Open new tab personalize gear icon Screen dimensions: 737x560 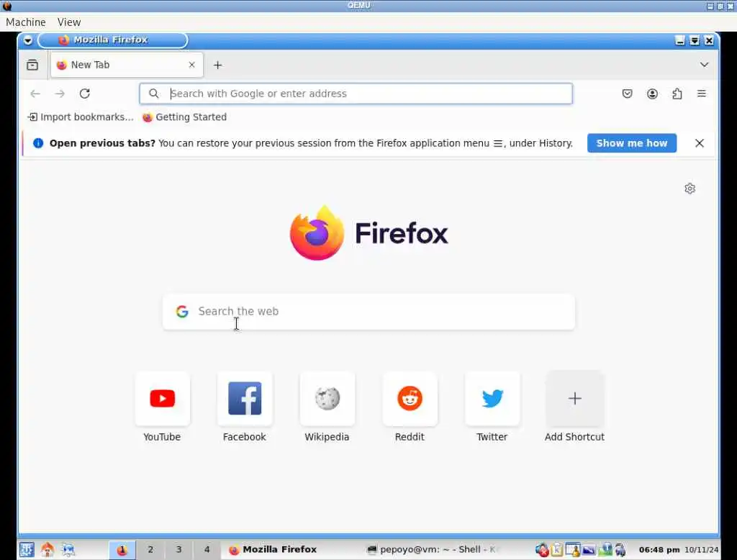(689, 189)
